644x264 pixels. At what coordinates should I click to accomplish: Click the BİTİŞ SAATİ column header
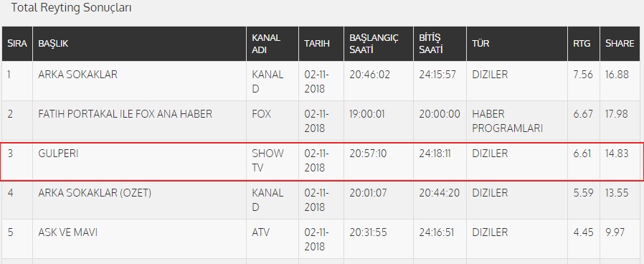(440, 44)
